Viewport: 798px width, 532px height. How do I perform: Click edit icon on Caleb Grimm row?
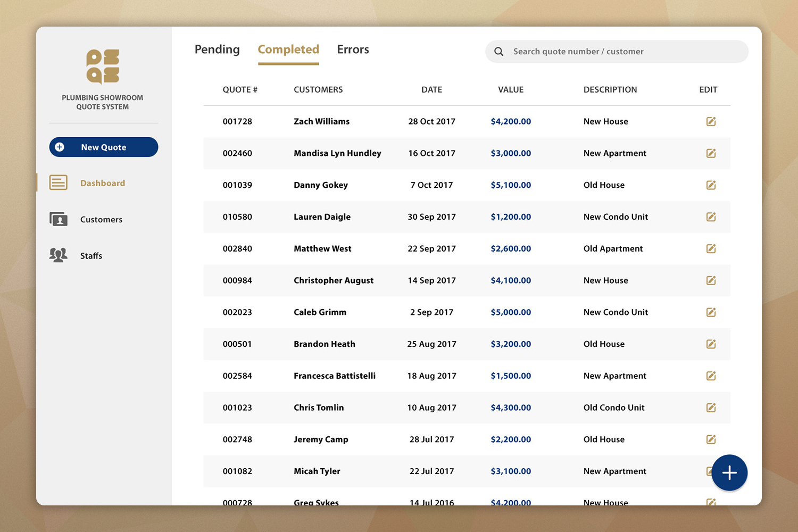(x=711, y=312)
